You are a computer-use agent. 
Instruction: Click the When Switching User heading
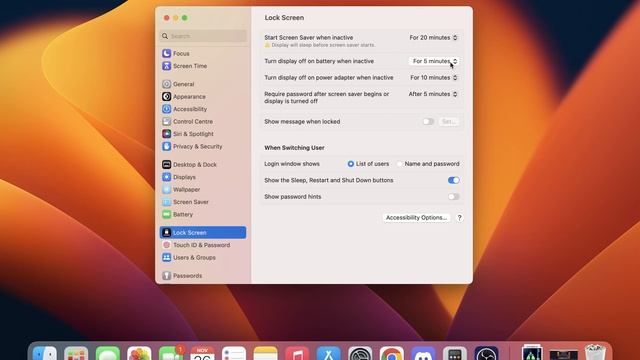[294, 148]
